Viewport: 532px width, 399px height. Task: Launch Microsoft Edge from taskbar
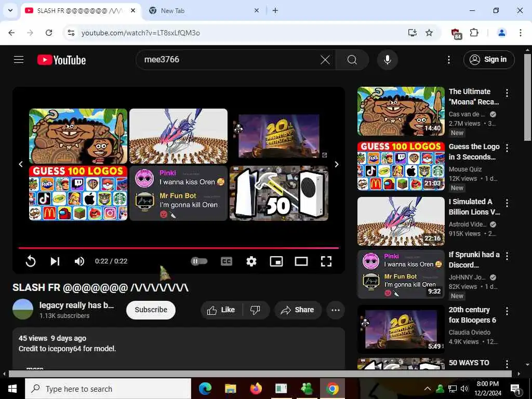205,389
